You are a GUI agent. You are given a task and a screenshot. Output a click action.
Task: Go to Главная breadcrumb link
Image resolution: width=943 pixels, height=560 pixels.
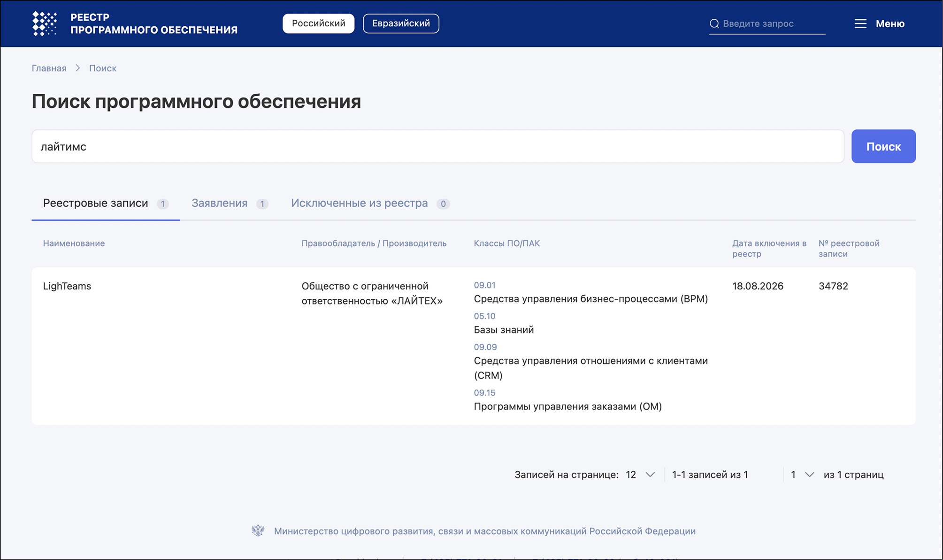[x=49, y=68]
